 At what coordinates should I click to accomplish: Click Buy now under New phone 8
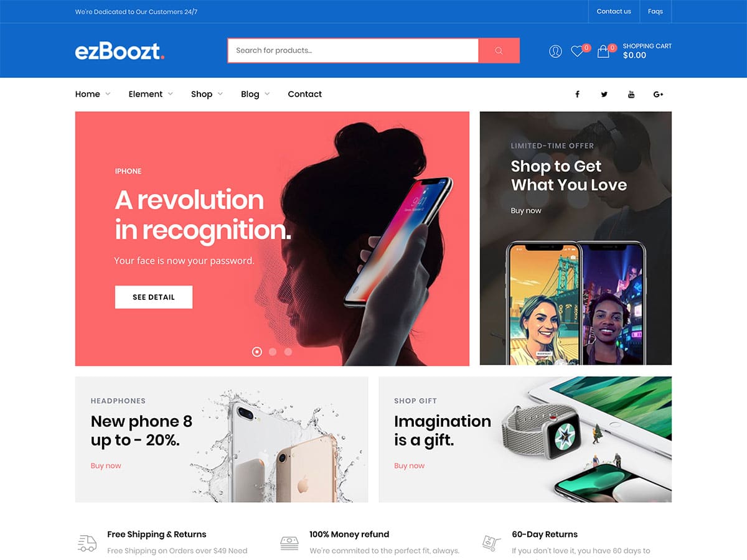pyautogui.click(x=106, y=465)
